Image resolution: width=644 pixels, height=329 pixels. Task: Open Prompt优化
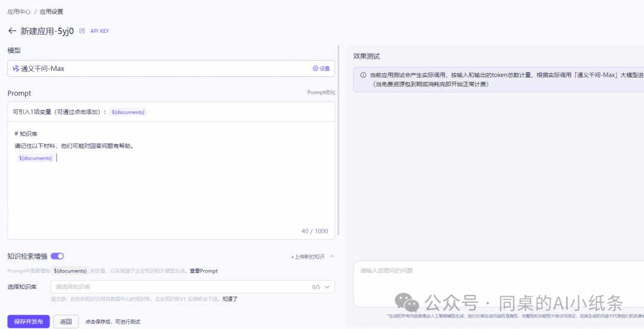321,92
